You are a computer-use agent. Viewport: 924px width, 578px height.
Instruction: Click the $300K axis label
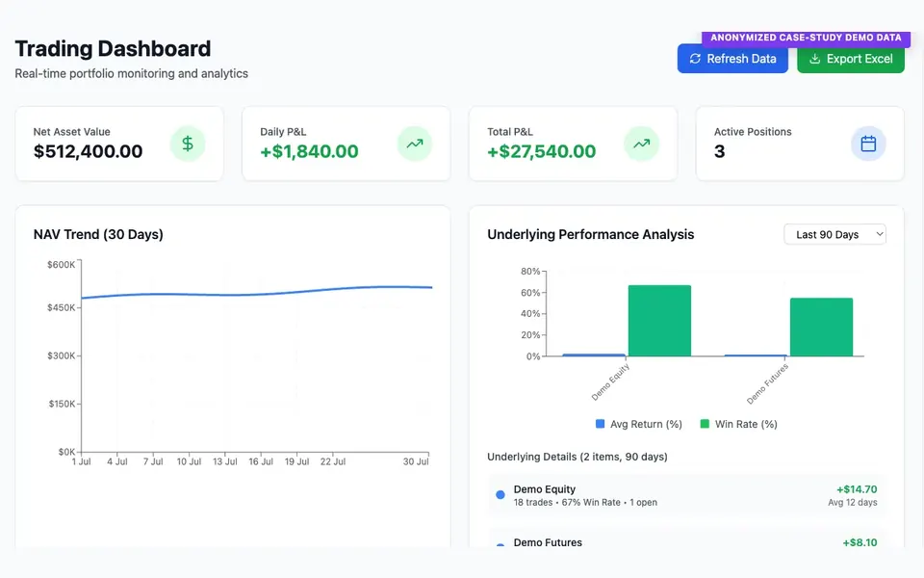pos(62,355)
